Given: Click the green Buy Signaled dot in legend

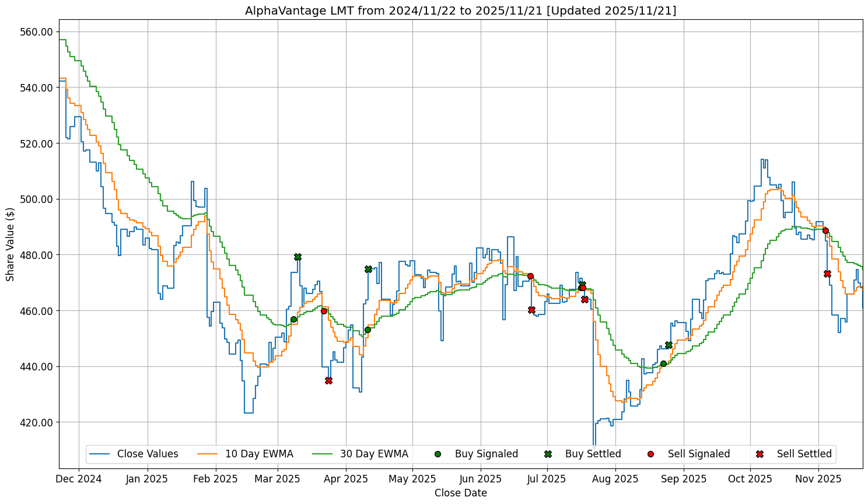Looking at the screenshot, I should click(437, 454).
